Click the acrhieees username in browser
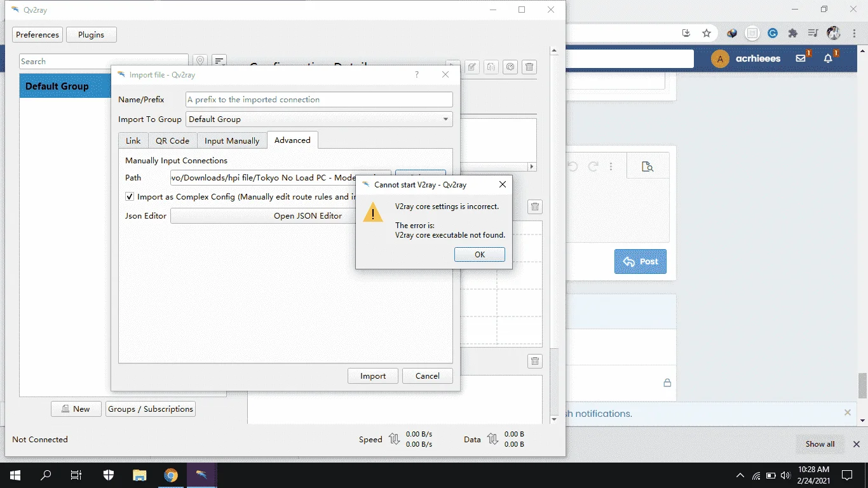The width and height of the screenshot is (868, 488). (x=758, y=58)
